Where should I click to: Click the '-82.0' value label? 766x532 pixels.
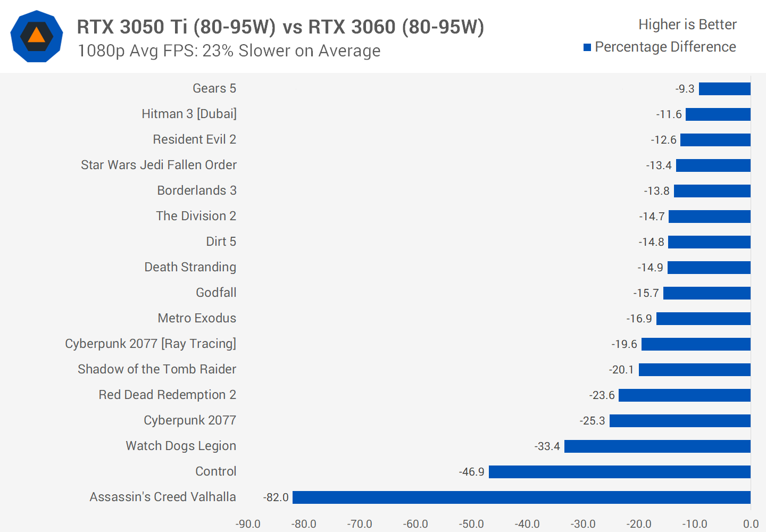[x=276, y=497]
